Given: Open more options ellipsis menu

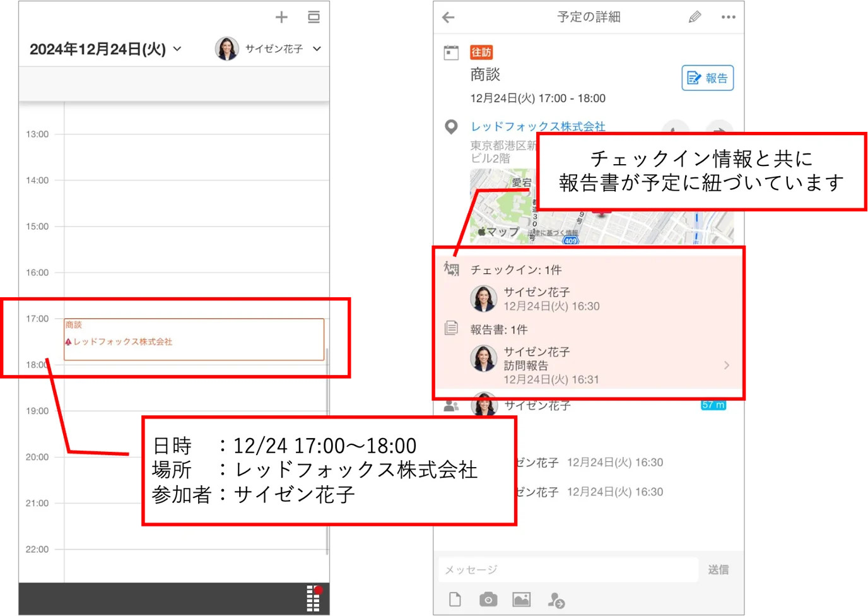Looking at the screenshot, I should [x=729, y=17].
